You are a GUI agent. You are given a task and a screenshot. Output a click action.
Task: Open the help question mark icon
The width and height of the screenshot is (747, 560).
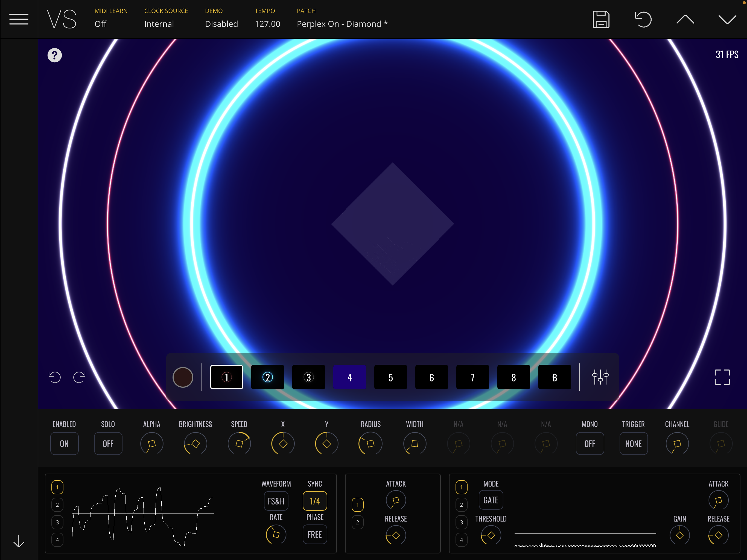(x=55, y=56)
